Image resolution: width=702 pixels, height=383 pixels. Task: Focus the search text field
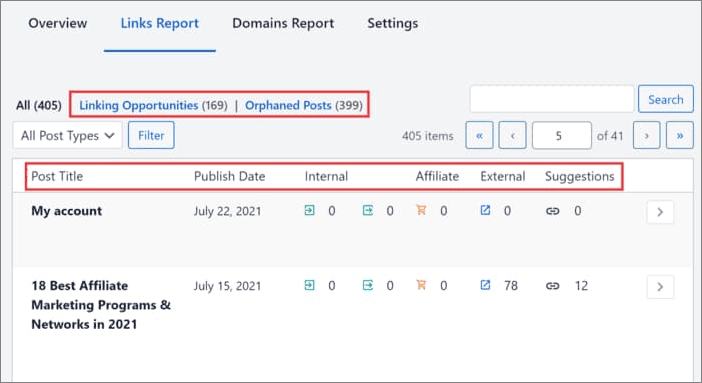552,99
